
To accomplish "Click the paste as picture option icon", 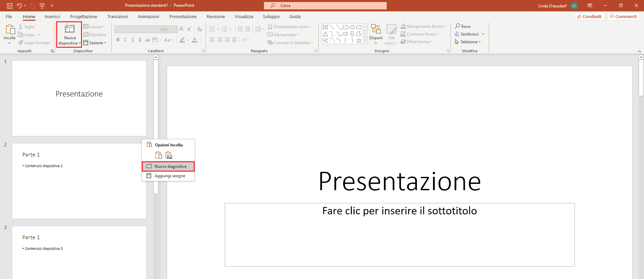I will 169,155.
